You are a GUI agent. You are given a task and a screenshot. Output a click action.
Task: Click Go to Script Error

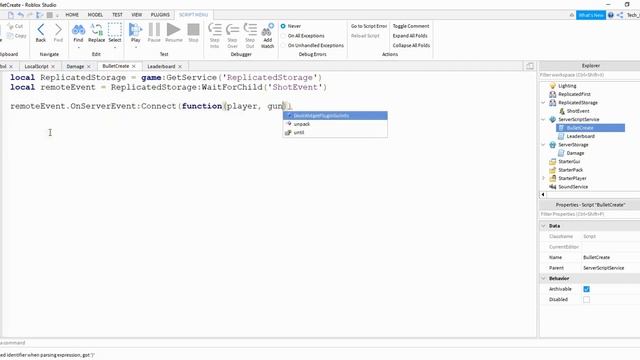(369, 26)
